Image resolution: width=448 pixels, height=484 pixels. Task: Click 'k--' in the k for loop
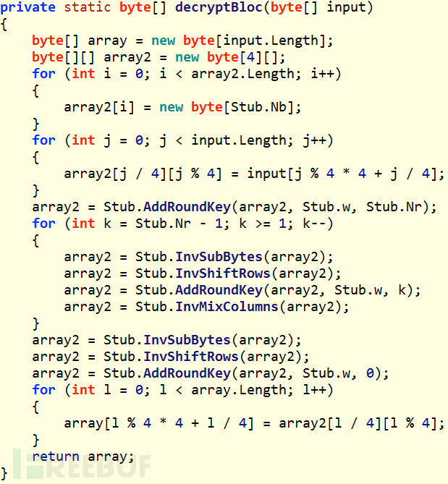pyautogui.click(x=314, y=224)
